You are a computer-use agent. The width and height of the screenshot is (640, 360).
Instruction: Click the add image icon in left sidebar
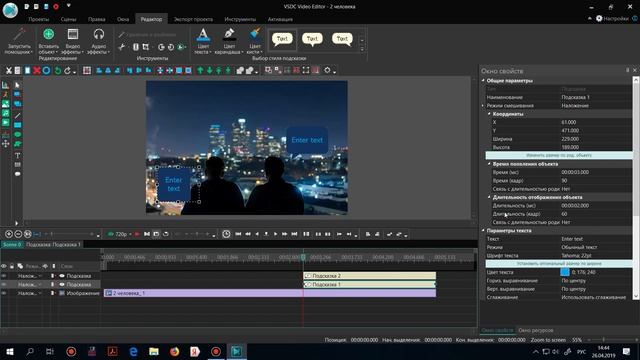(x=5, y=104)
